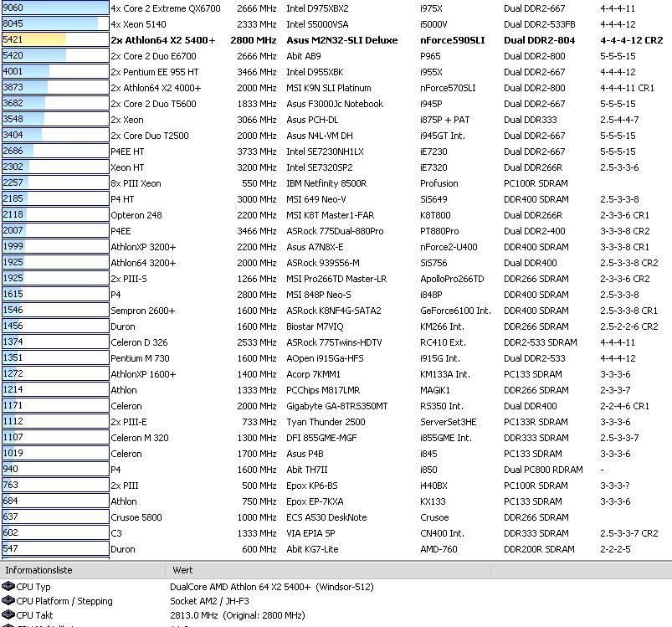Image resolution: width=672 pixels, height=627 pixels.
Task: Select the AthlonXP 3200+ row
Action: (336, 247)
